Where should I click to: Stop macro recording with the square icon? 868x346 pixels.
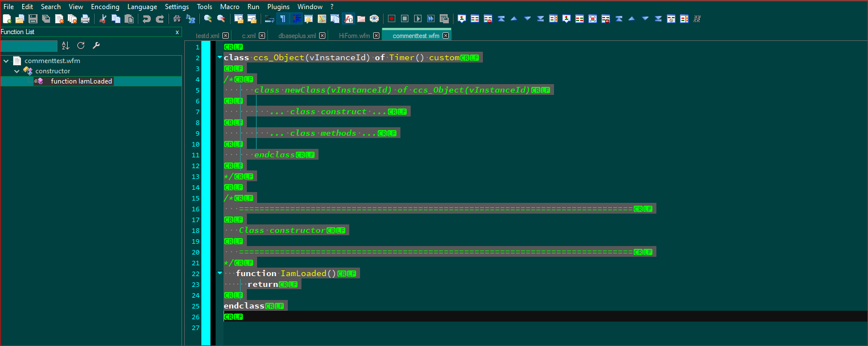point(404,19)
